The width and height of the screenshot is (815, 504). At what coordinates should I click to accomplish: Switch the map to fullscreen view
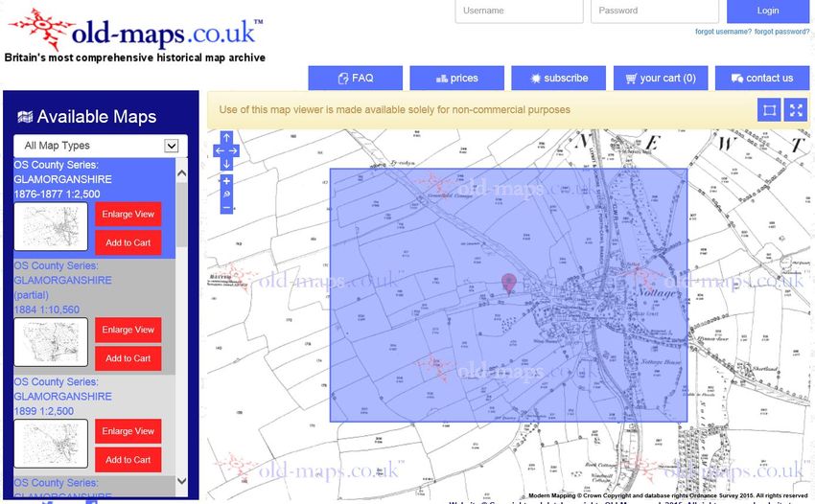796,110
